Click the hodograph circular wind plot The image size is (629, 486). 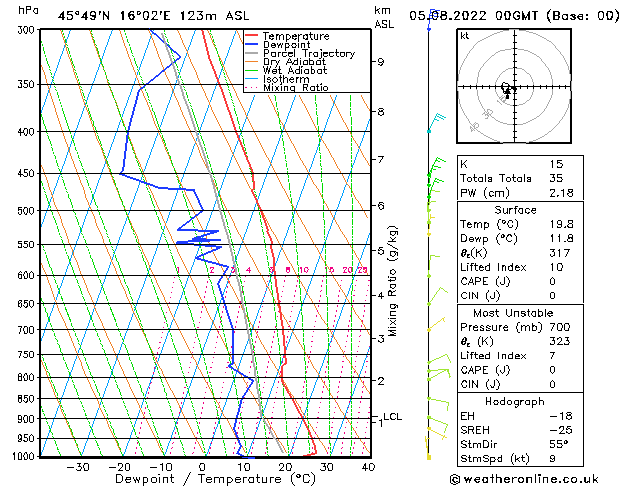[x=514, y=86]
